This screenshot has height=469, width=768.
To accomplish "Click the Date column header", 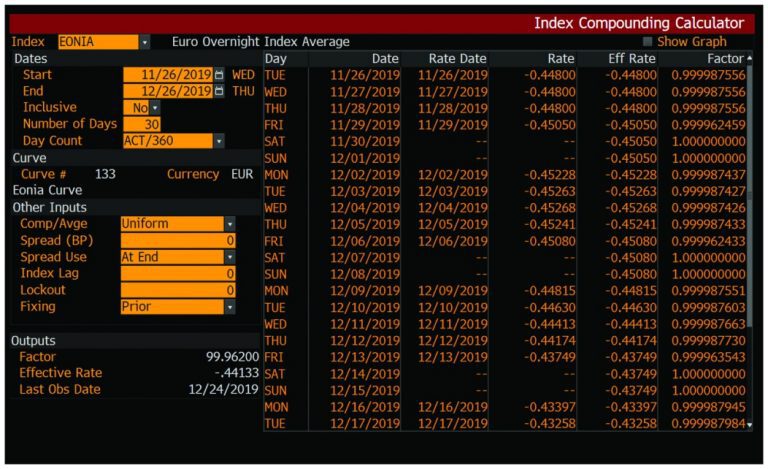I will coord(385,59).
